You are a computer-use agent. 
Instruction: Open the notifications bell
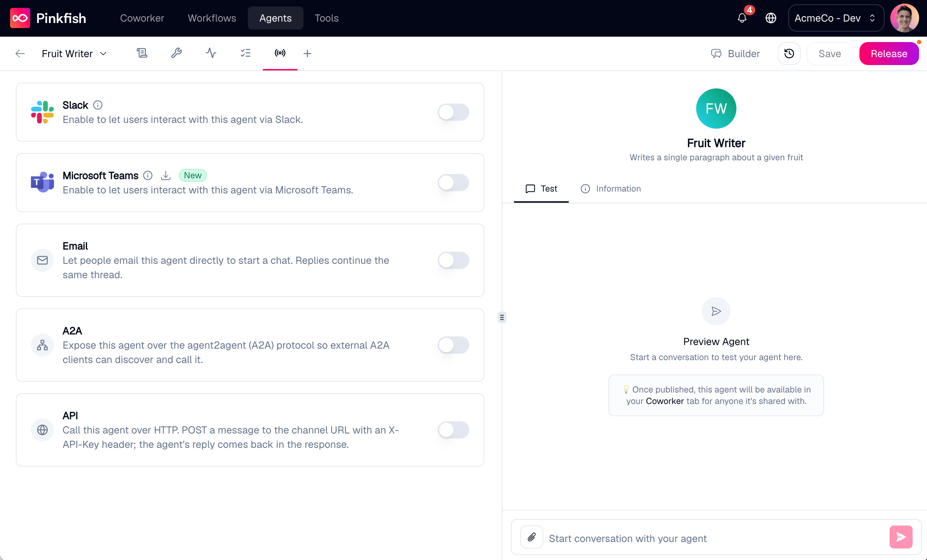point(742,18)
